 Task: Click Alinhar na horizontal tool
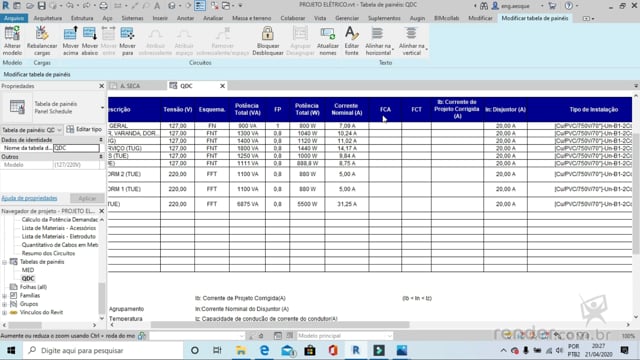point(378,40)
